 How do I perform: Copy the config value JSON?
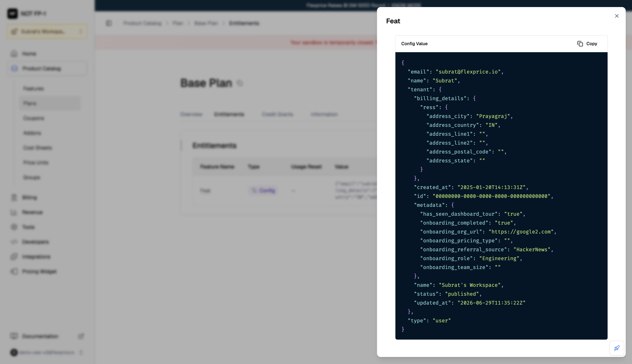point(587,44)
